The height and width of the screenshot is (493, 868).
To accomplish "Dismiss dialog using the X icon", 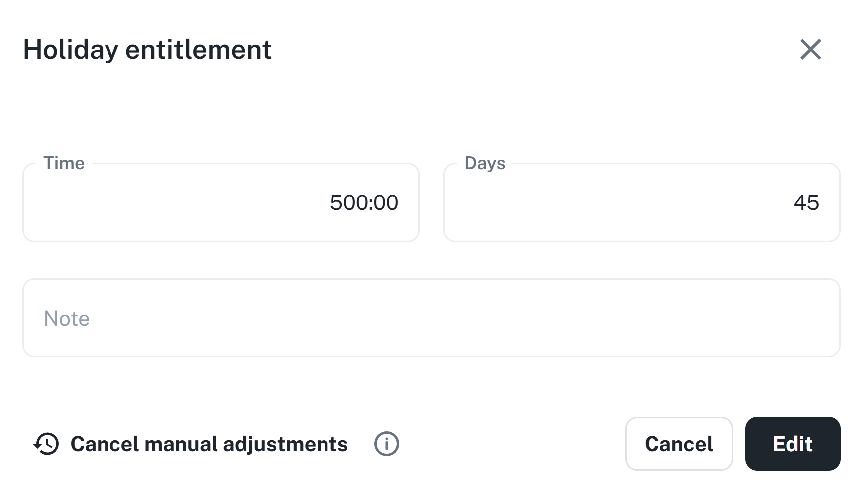I will tap(810, 49).
